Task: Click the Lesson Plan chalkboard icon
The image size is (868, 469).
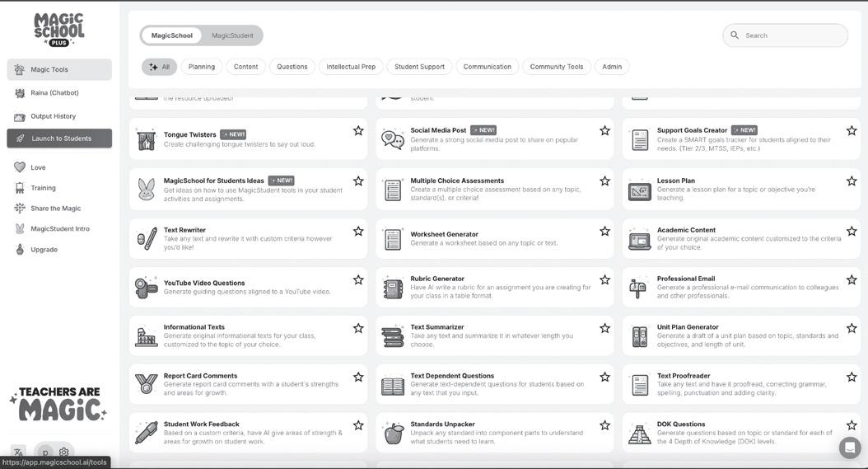Action: (x=639, y=190)
